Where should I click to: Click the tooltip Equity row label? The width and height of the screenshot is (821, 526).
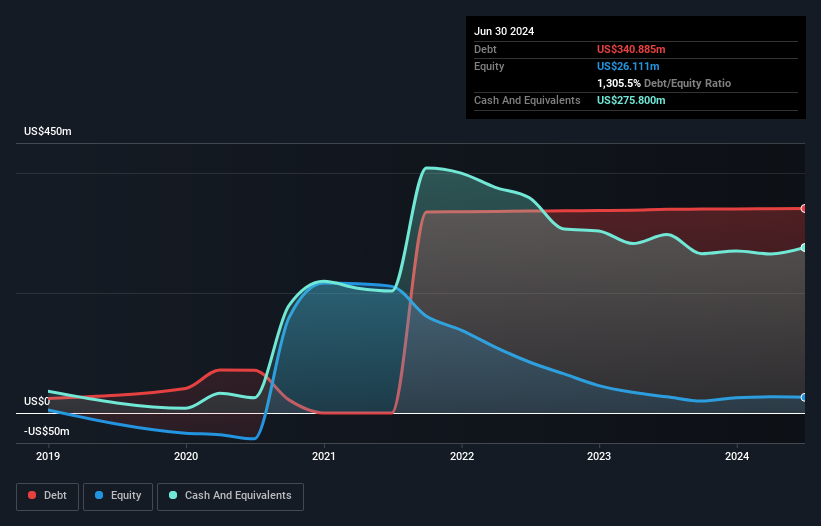pos(489,66)
